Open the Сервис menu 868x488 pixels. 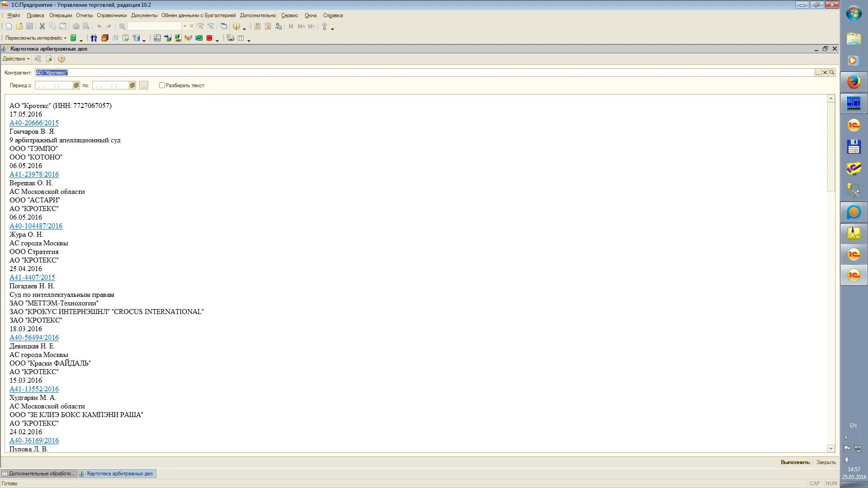(x=289, y=15)
